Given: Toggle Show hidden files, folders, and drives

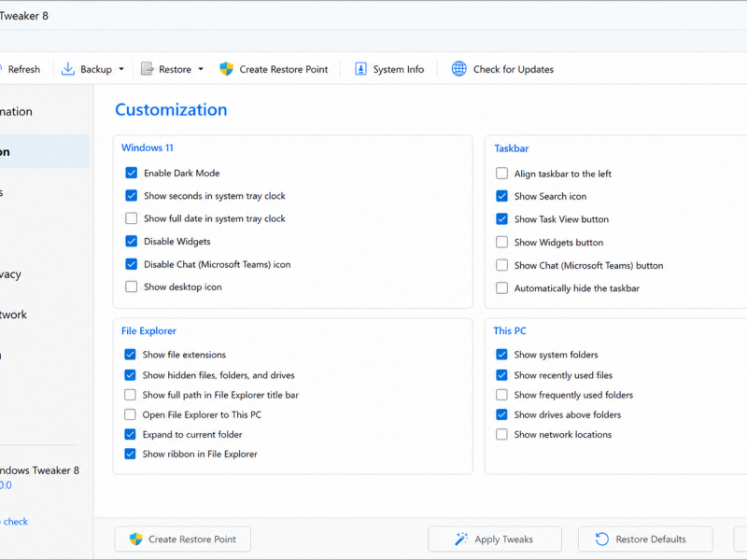Looking at the screenshot, I should point(130,375).
